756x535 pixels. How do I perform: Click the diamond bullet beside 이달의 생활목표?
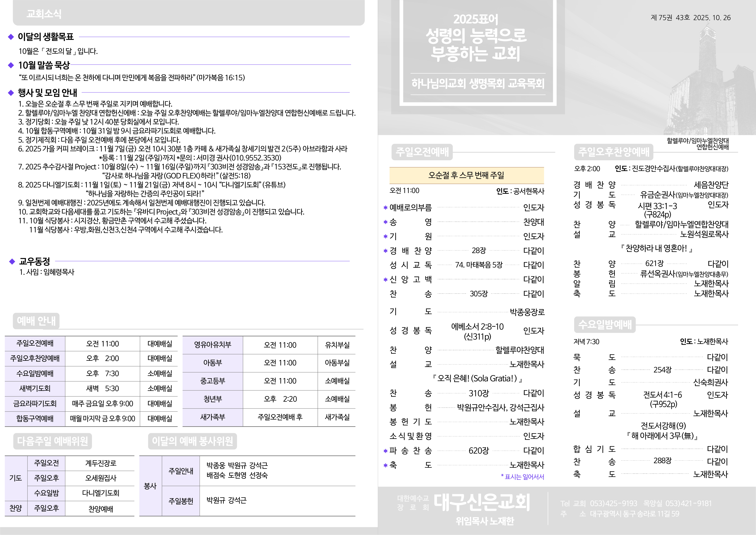pyautogui.click(x=11, y=37)
